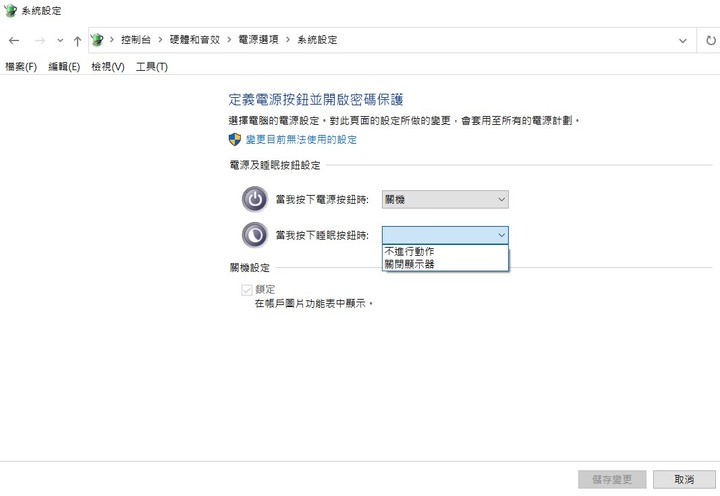Click the Control Panel address bar icon
The height and width of the screenshot is (496, 720).
click(x=97, y=40)
